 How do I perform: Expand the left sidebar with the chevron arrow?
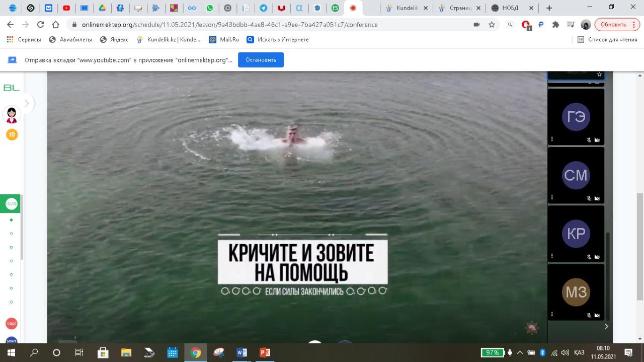click(27, 104)
